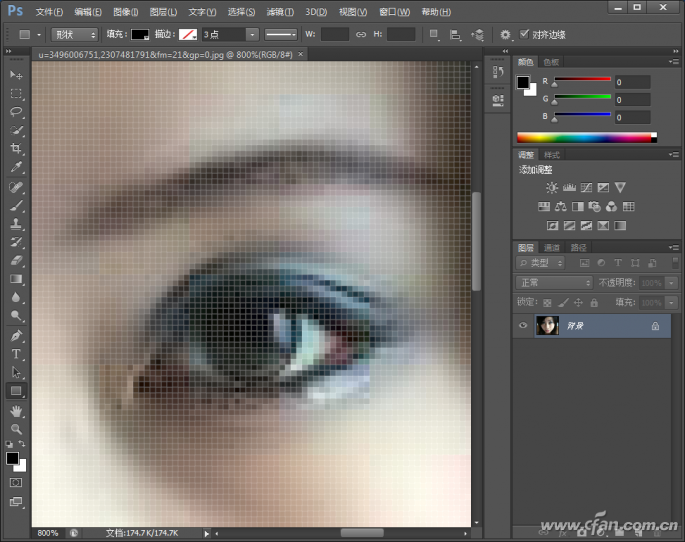Click the 800% zoom level field

click(x=48, y=533)
